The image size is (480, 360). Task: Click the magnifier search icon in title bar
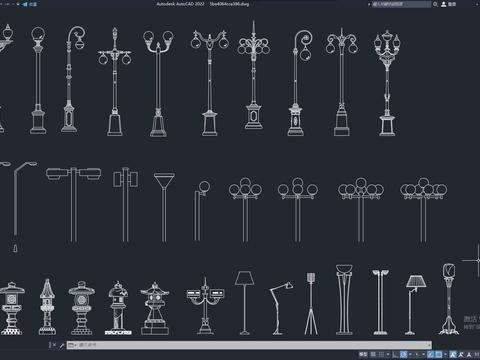coord(435,4)
